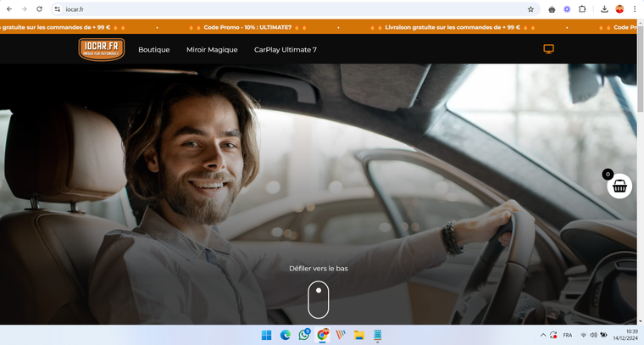
Task: Click the Code Promo ULTIMATE7 banner text
Action: tap(247, 27)
